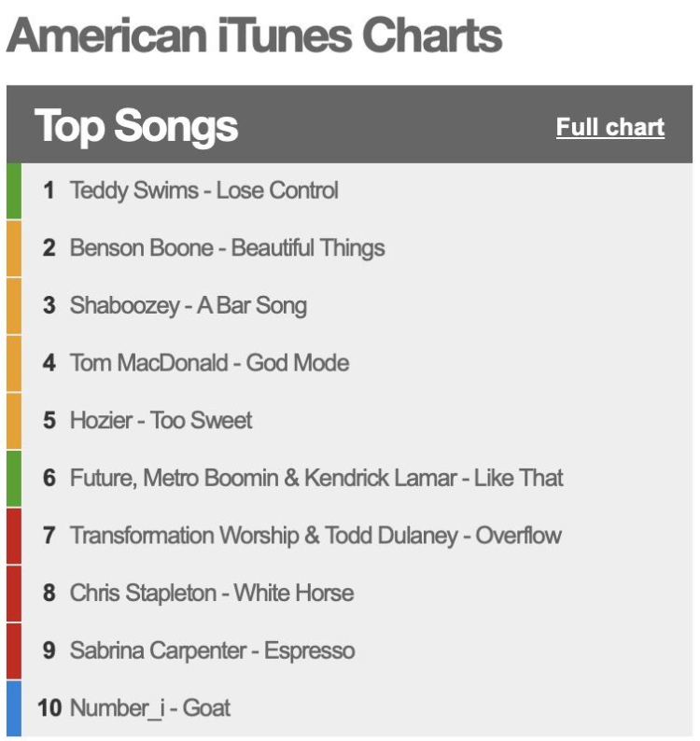
Task: Open Shaboozey - A Bar Song
Action: 188,306
